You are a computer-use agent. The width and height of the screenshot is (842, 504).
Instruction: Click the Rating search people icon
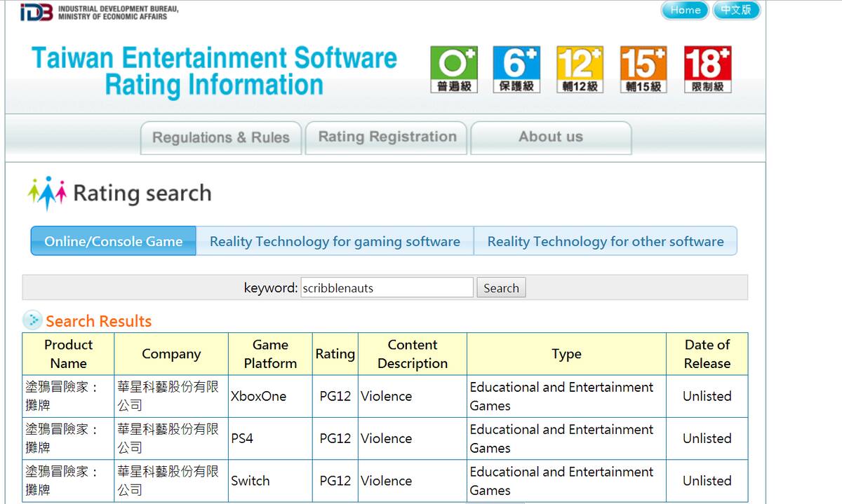pyautogui.click(x=47, y=193)
